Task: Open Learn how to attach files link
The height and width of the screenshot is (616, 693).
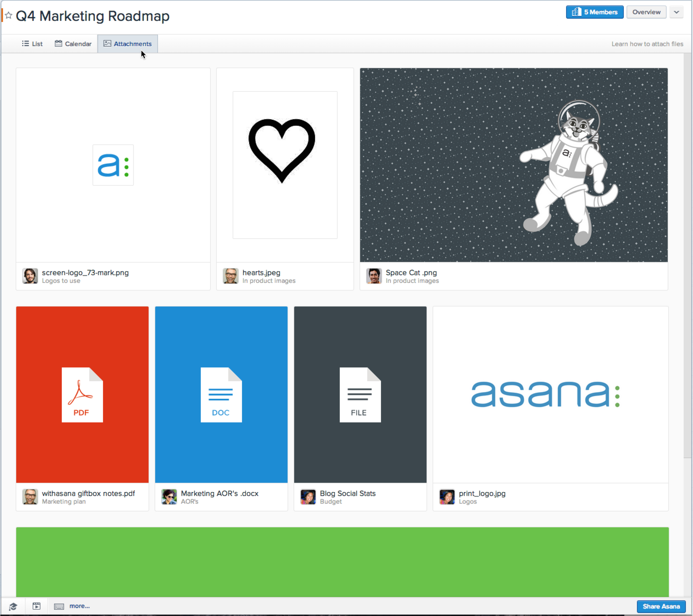Action: click(647, 44)
